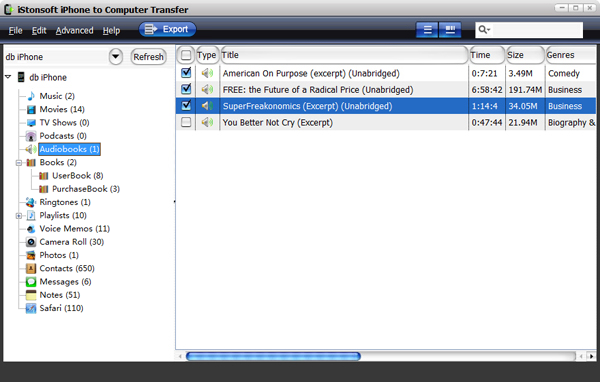
Task: Click the Notes yellow pad icon
Action: pos(31,295)
